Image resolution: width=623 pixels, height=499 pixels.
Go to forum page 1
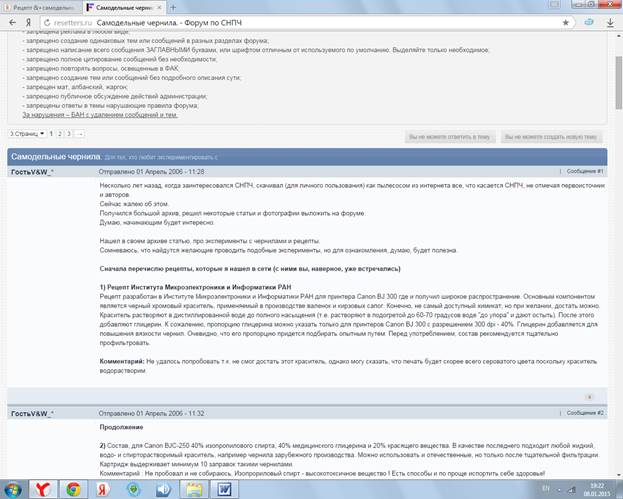pos(51,134)
